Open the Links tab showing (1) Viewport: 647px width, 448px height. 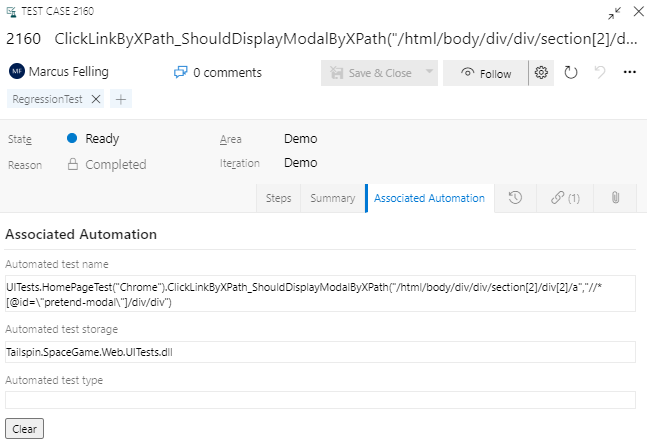(x=565, y=198)
